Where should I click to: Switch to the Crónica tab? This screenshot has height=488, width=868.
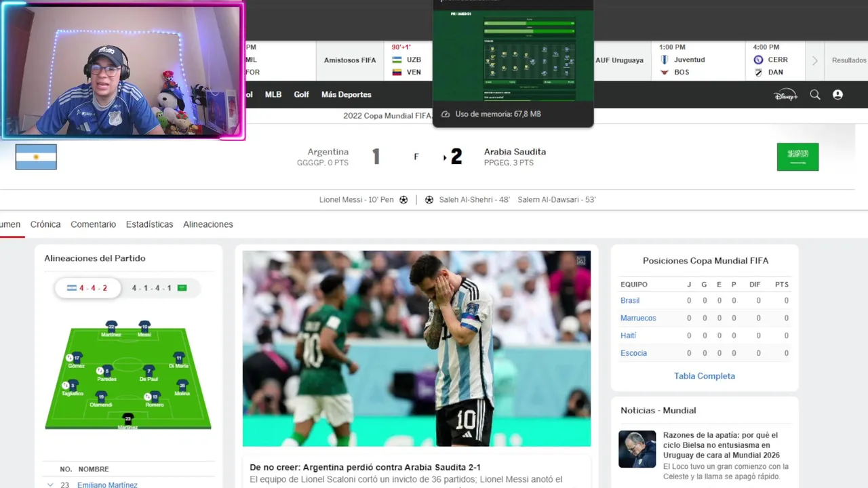45,224
